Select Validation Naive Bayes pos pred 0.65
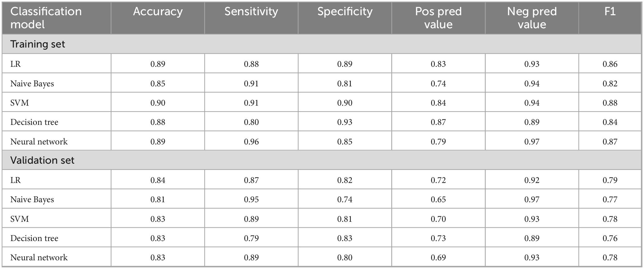This screenshot has height=269, width=644. (438, 199)
